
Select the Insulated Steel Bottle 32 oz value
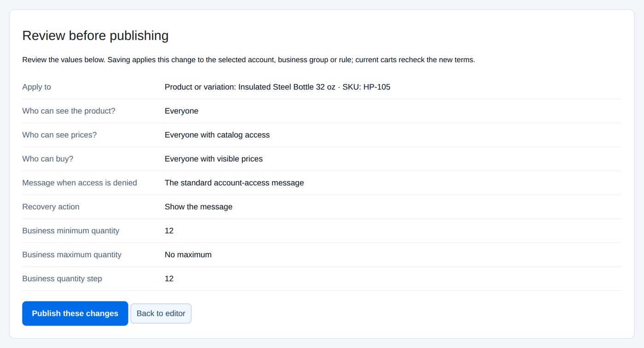click(x=277, y=87)
